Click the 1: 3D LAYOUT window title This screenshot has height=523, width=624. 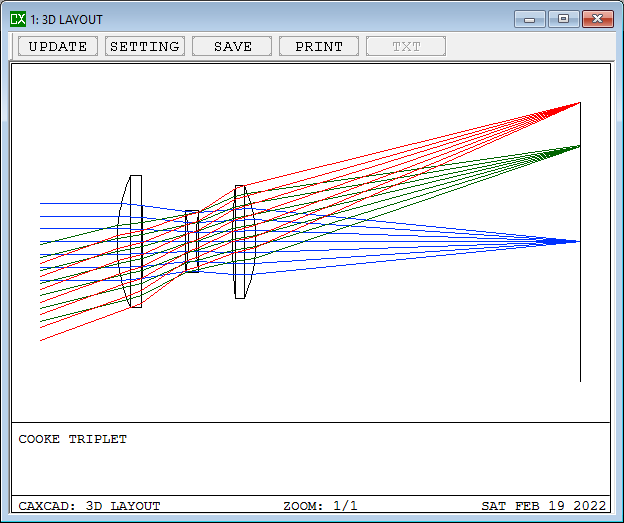click(66, 20)
